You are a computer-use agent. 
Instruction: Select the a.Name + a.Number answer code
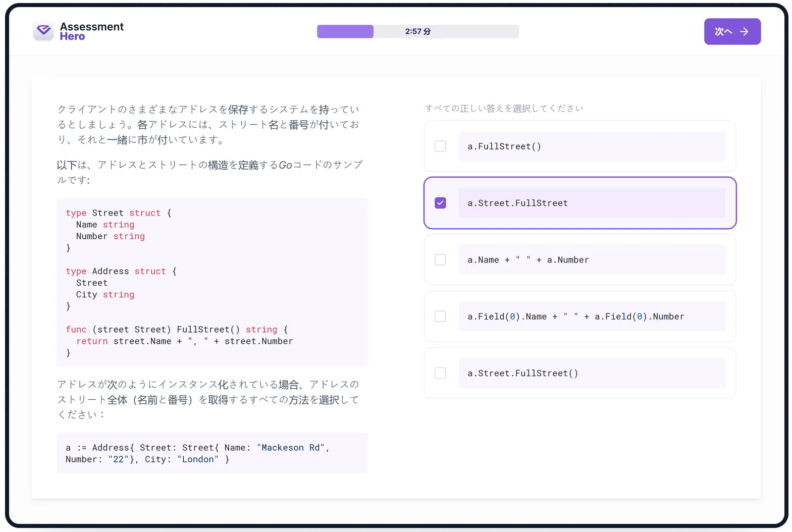pos(528,259)
